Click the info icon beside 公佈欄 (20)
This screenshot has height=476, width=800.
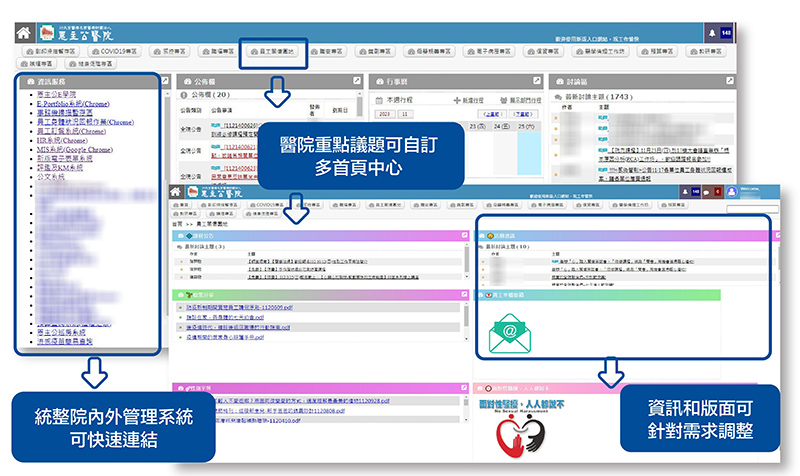[184, 95]
